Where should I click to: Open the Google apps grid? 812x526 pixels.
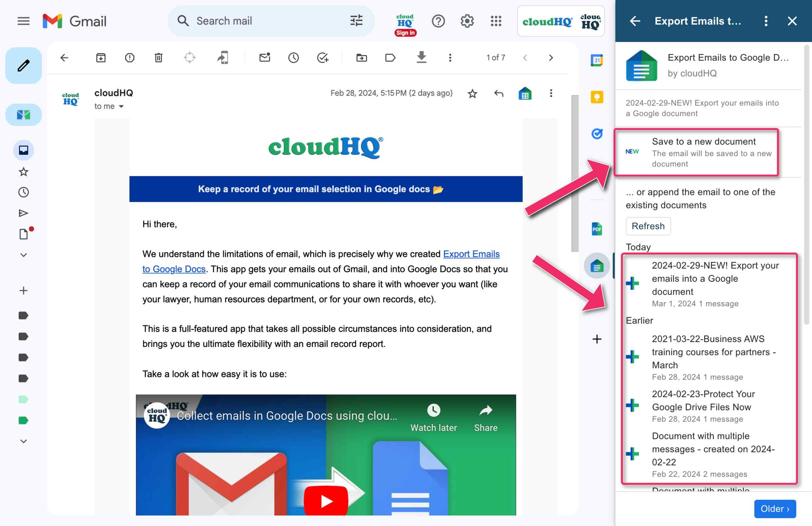point(496,21)
